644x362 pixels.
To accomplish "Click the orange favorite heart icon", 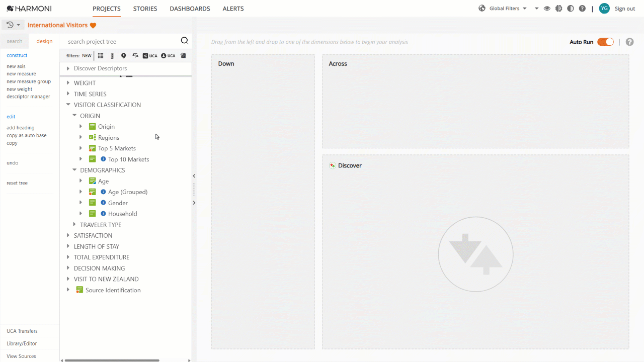I will pos(93,25).
